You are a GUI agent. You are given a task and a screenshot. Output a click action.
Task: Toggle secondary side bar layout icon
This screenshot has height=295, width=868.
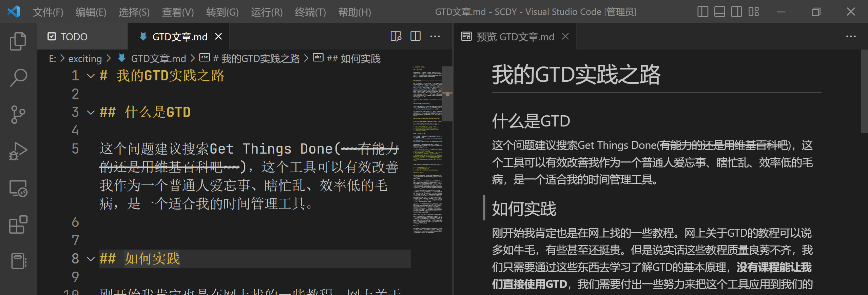[x=736, y=12]
